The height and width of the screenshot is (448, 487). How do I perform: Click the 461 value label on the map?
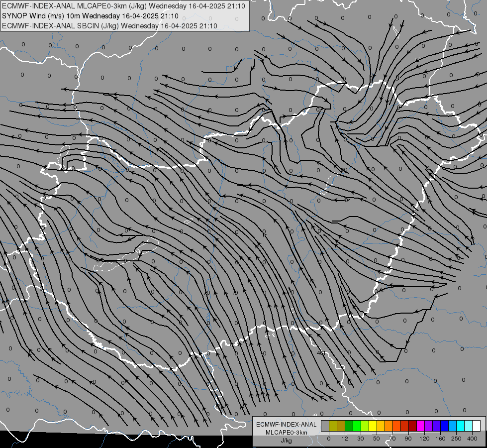coord(321,353)
